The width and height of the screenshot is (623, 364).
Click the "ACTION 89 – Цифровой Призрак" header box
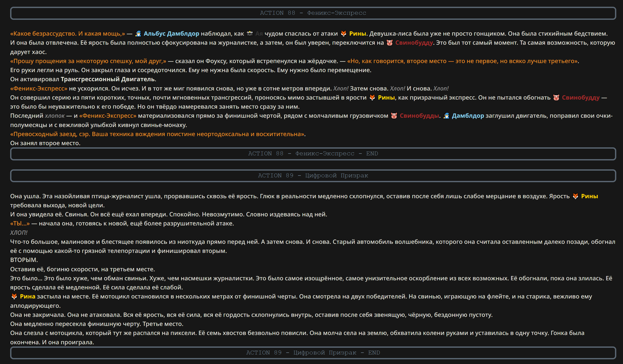click(313, 176)
